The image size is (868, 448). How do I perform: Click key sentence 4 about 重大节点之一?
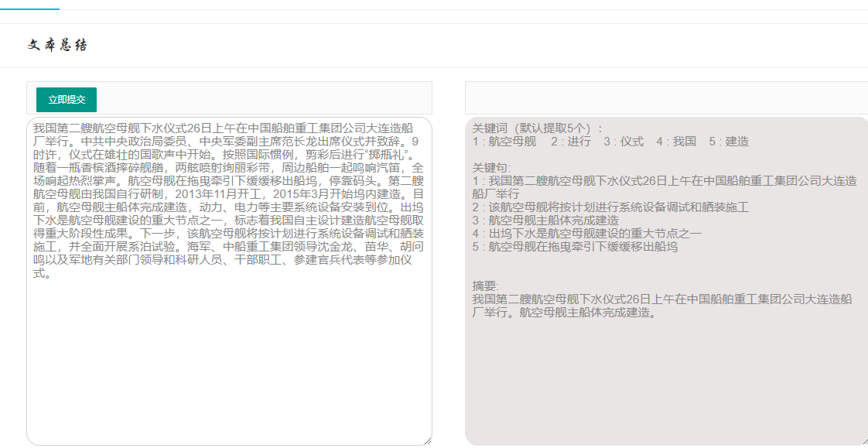click(586, 234)
